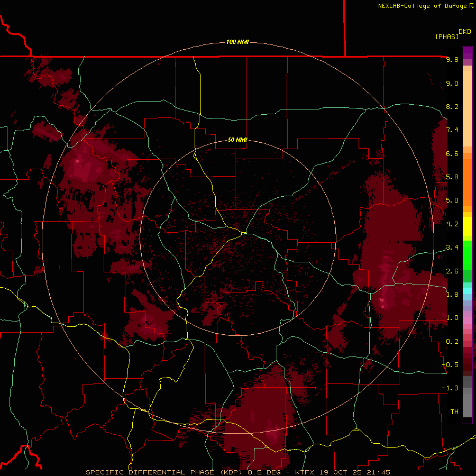The image size is (476, 476).
Task: Click the 9.0 scale value
Action: (452, 83)
